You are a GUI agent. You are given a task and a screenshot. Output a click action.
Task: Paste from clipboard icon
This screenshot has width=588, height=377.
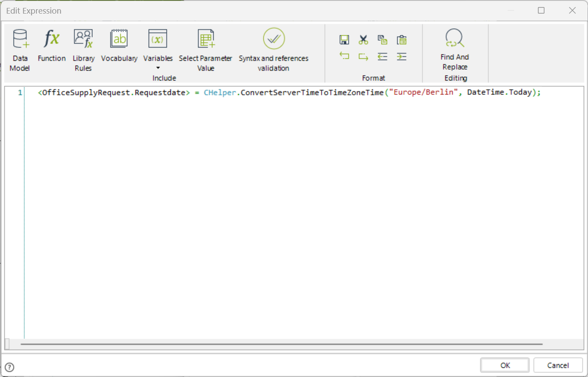click(x=401, y=40)
